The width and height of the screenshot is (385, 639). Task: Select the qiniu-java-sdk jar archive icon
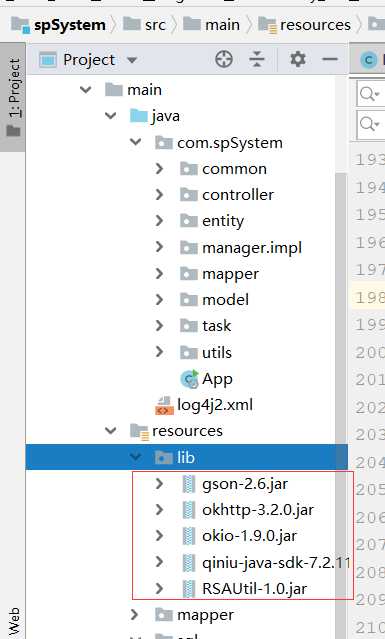point(188,562)
